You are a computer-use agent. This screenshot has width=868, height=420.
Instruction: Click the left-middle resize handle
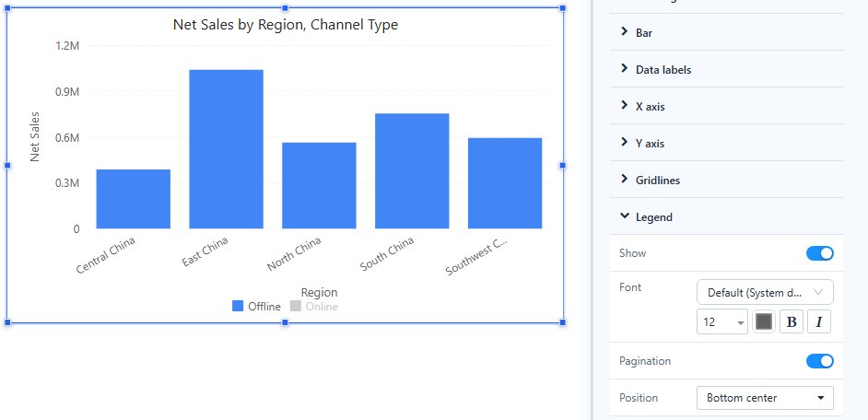point(7,165)
